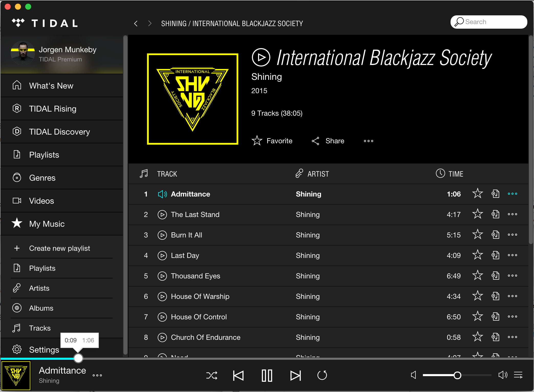Open Tracks under My Music

(62, 328)
